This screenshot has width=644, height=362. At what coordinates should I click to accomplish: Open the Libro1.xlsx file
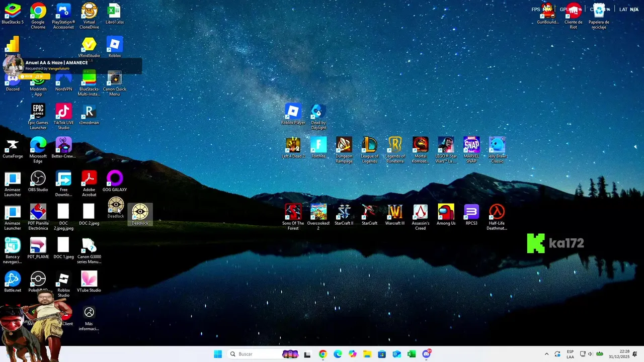[x=115, y=14]
